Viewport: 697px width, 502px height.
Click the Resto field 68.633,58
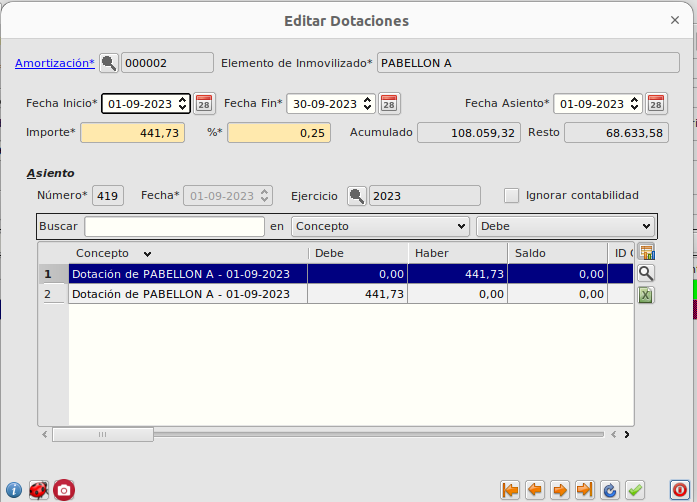[616, 133]
